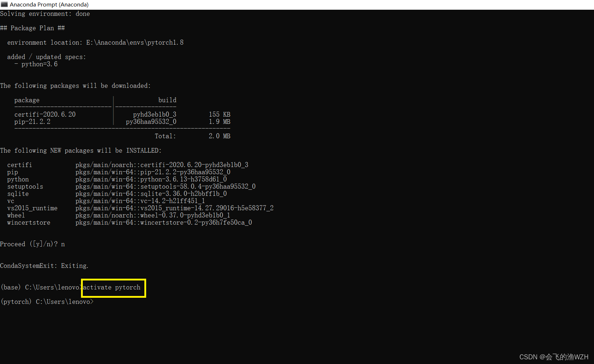Click the environment location path E:\Anaconda\envs\pytorch1.8
The height and width of the screenshot is (364, 594).
(x=135, y=42)
